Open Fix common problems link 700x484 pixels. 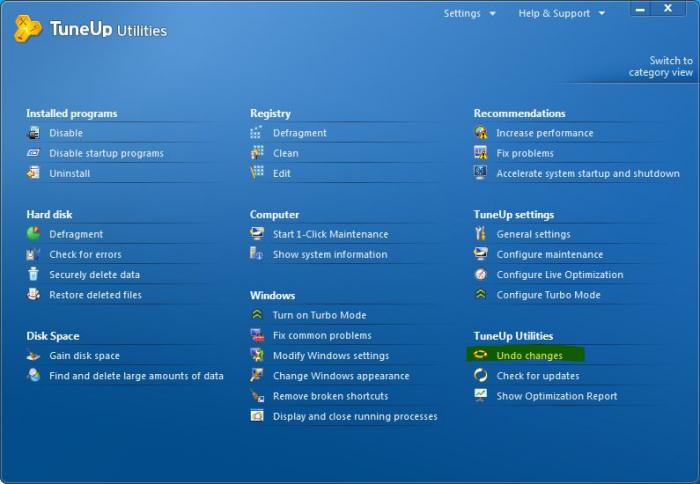pos(322,335)
